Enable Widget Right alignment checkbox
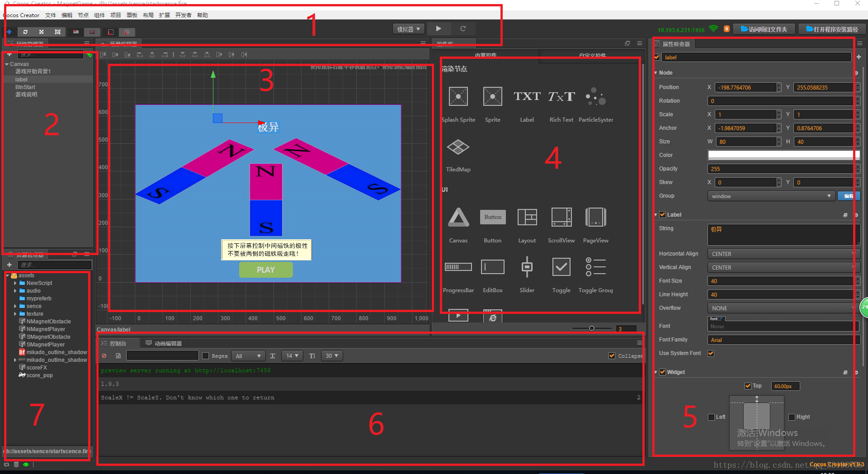Image resolution: width=868 pixels, height=474 pixels. [792, 417]
